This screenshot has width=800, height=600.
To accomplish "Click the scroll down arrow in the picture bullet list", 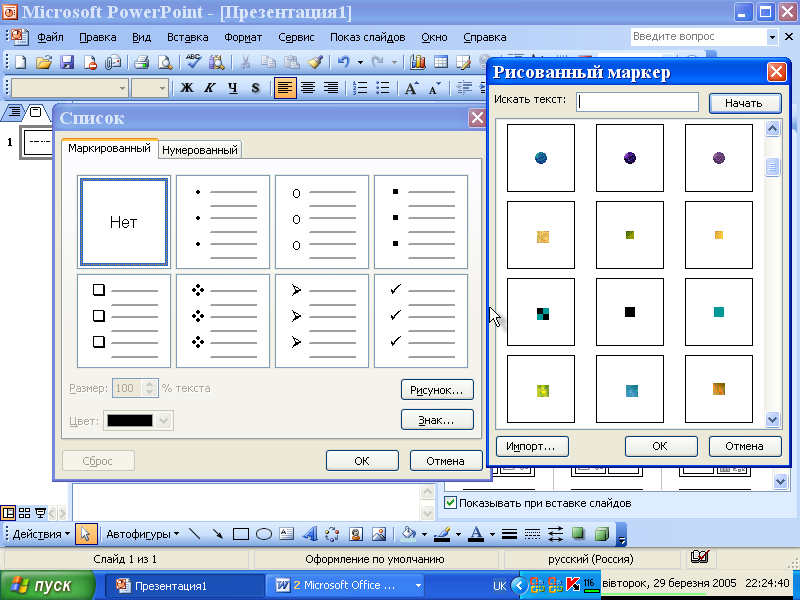I will click(772, 419).
